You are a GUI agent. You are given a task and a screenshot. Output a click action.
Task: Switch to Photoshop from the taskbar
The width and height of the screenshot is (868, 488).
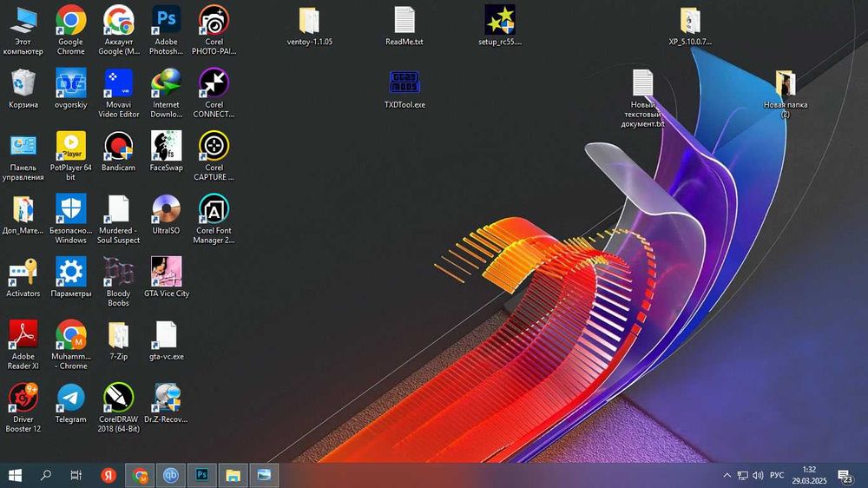pos(201,476)
